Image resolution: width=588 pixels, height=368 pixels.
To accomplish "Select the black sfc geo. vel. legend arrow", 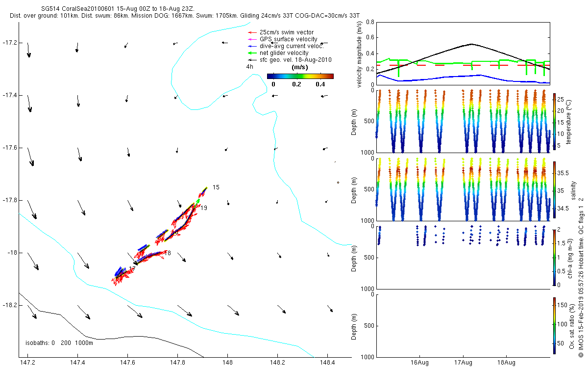I will click(252, 60).
